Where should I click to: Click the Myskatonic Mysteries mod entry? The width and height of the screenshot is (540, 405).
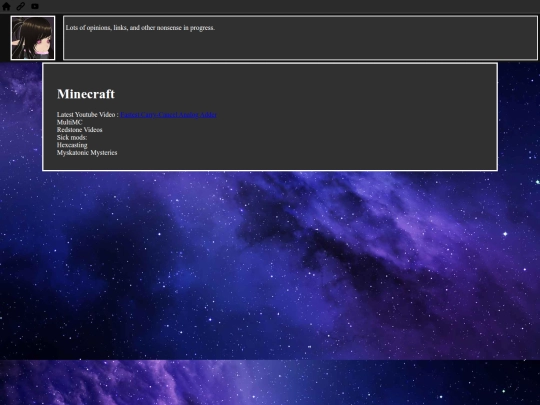(87, 153)
